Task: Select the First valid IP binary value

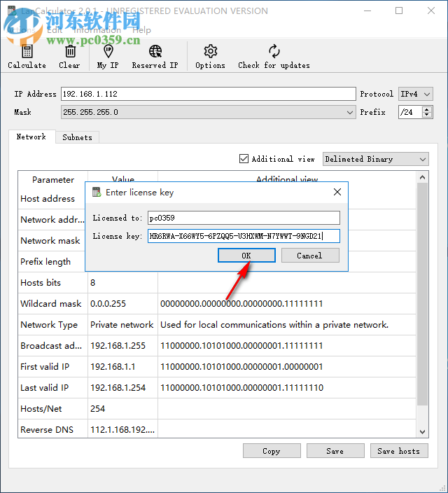Action: click(241, 367)
